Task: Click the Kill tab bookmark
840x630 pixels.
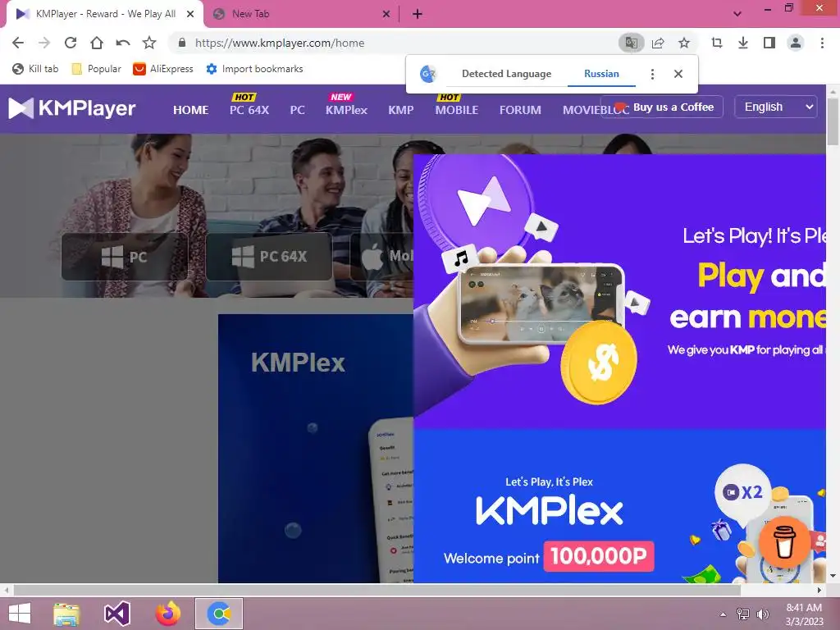Action: [35, 69]
